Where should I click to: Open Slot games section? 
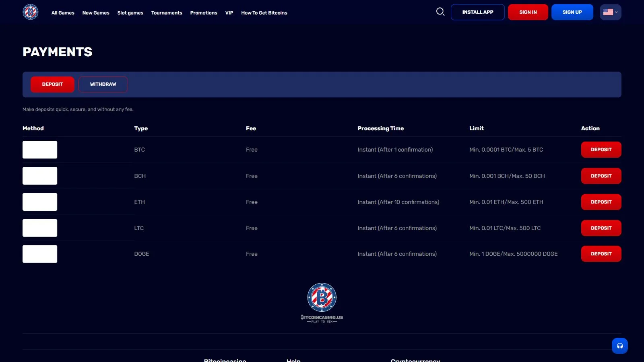(130, 13)
